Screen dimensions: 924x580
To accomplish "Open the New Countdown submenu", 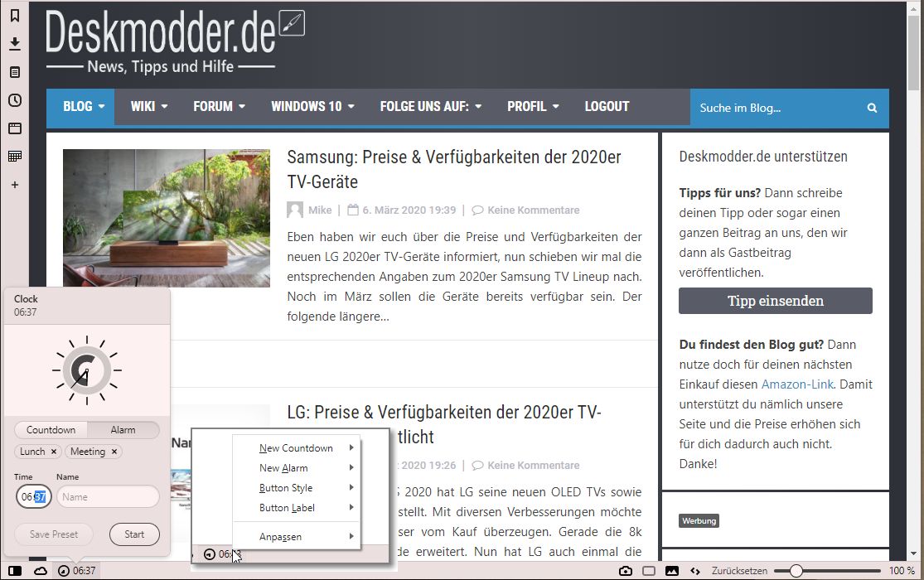I will click(297, 448).
